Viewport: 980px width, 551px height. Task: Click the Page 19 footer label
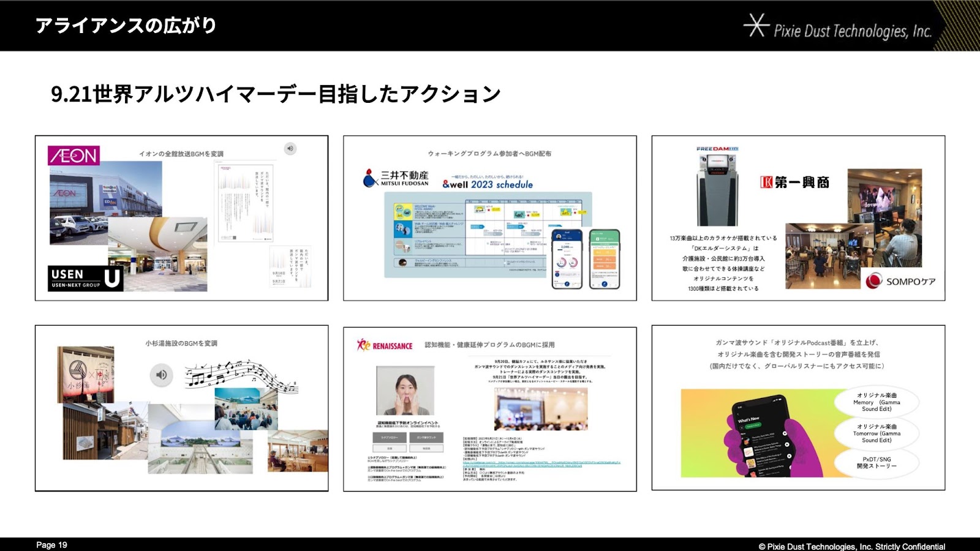click(51, 545)
